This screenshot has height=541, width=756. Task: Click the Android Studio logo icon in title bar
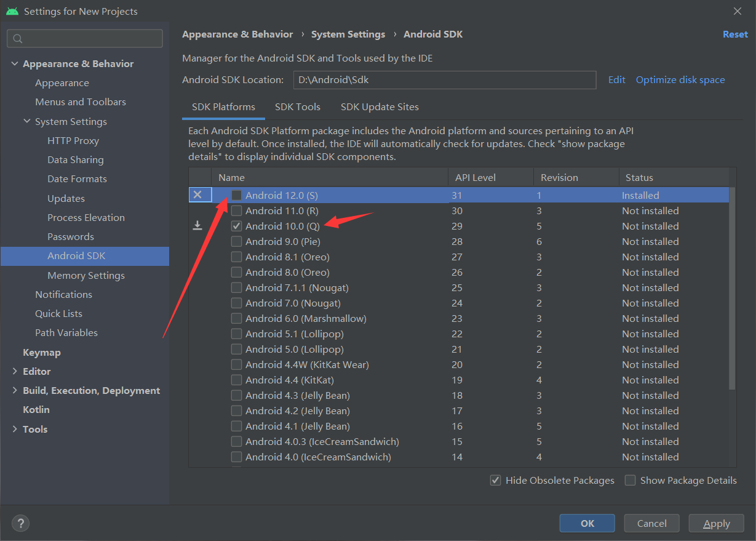12,11
